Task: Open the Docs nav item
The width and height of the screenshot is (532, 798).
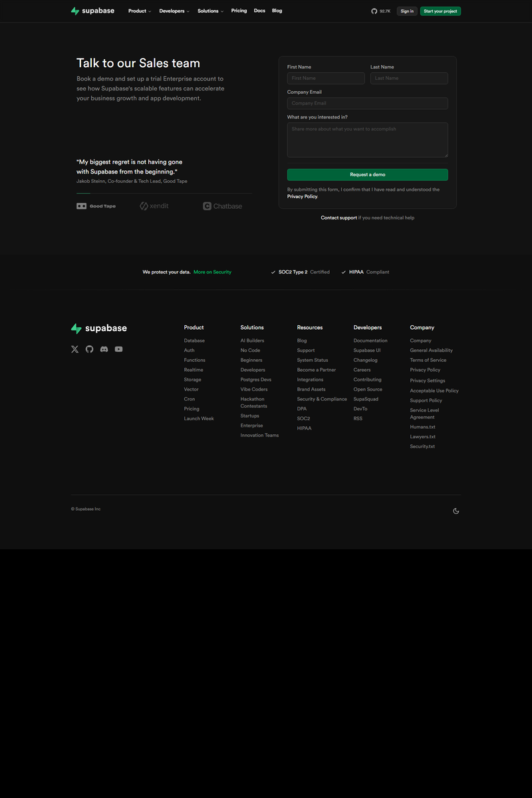Action: click(x=259, y=11)
